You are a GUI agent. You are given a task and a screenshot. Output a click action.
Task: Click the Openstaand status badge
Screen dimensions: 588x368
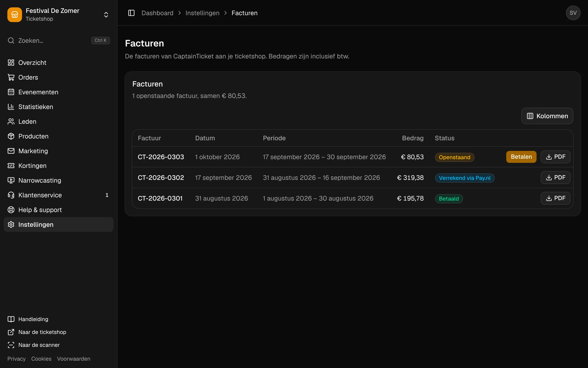tap(455, 157)
